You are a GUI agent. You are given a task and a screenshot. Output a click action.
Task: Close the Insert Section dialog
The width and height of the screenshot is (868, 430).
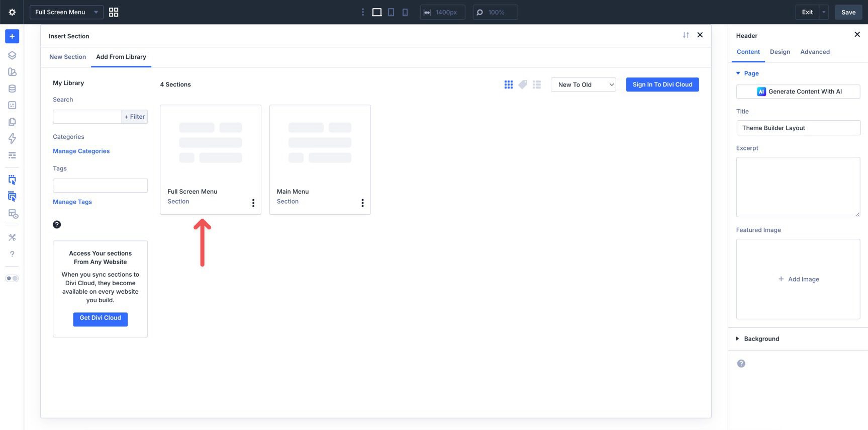coord(700,35)
